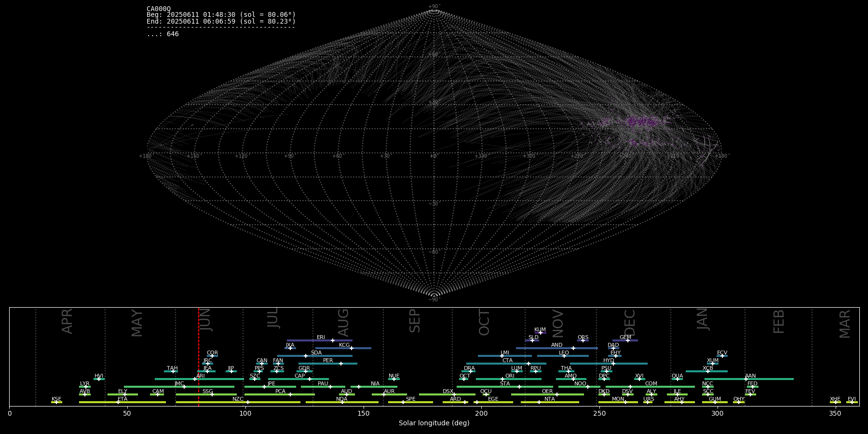Click the MON shower label
The height and width of the screenshot is (434, 868).
click(618, 399)
